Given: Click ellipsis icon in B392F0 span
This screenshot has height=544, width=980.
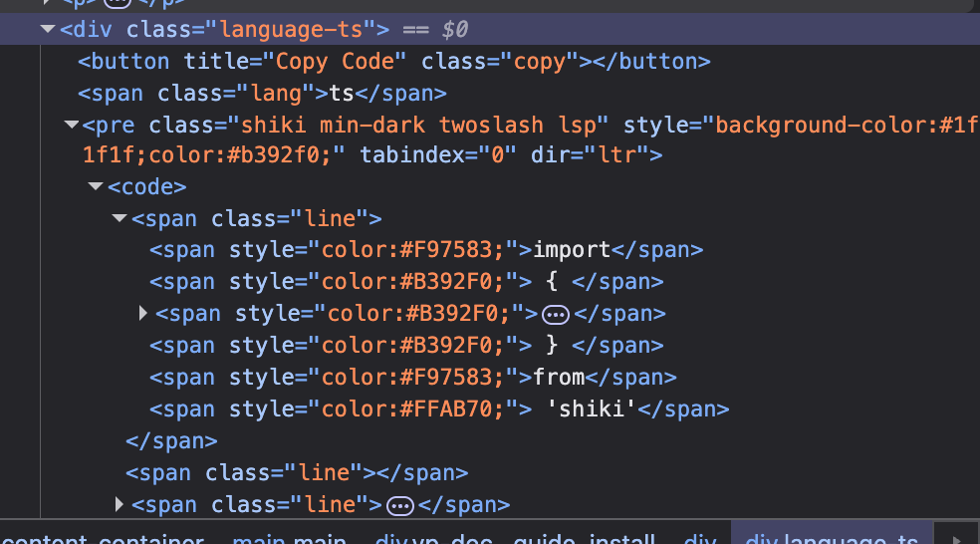Looking at the screenshot, I should pyautogui.click(x=556, y=315).
